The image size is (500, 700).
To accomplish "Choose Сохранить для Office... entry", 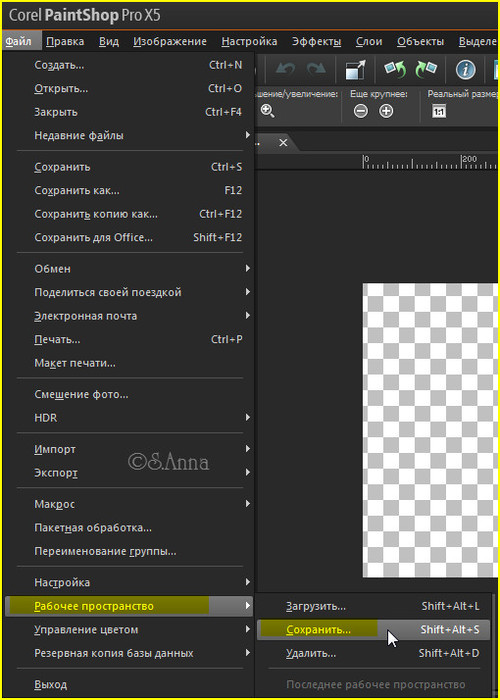I will coord(129,238).
